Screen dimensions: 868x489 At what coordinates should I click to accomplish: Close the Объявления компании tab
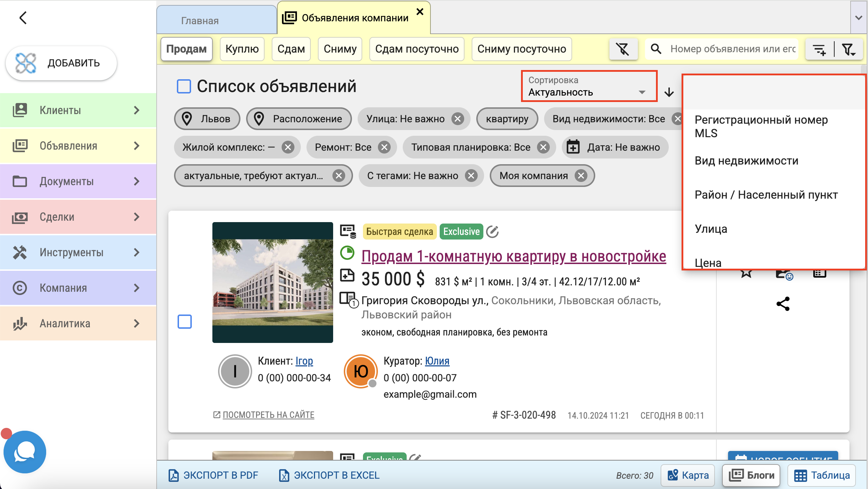420,12
